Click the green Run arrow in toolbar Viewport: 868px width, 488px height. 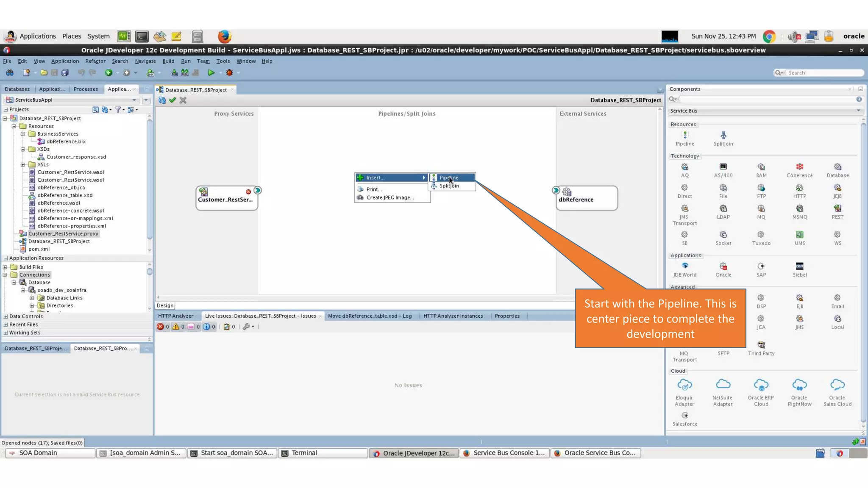click(211, 73)
